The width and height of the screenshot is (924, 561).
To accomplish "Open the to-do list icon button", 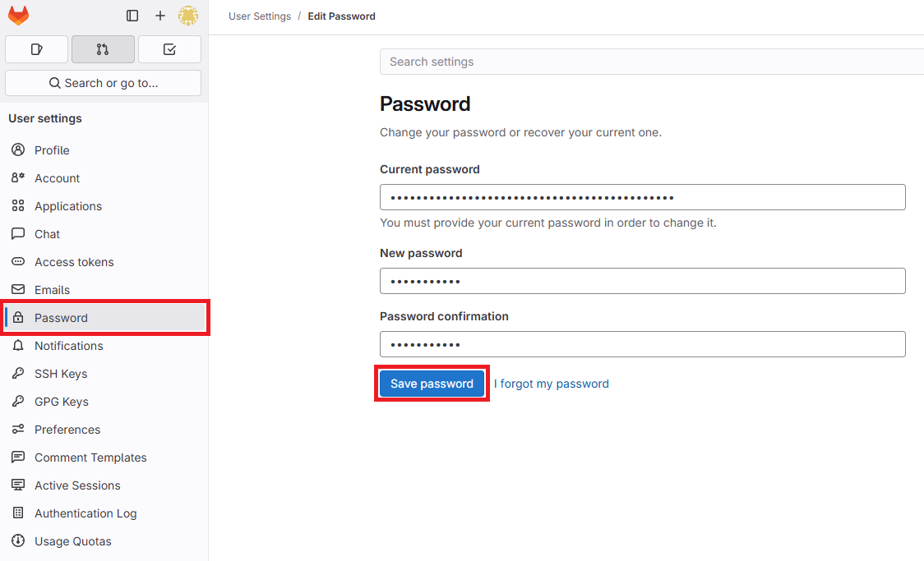I will pyautogui.click(x=169, y=49).
